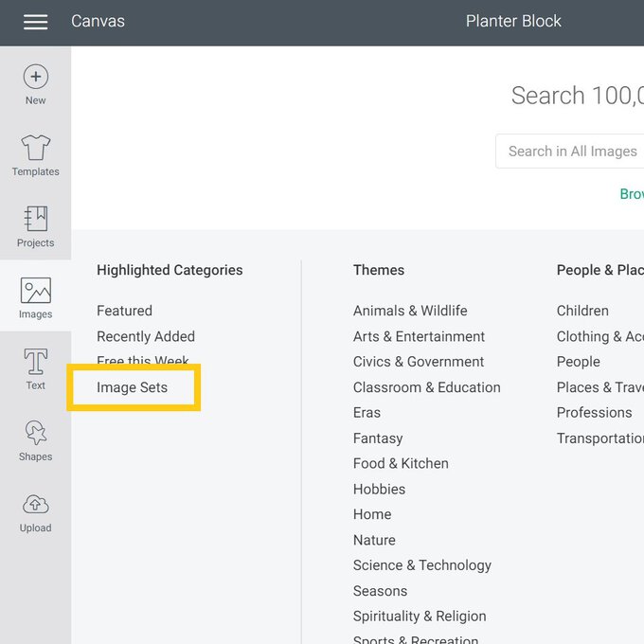
Task: Open Food & Kitchen theme
Action: point(401,463)
